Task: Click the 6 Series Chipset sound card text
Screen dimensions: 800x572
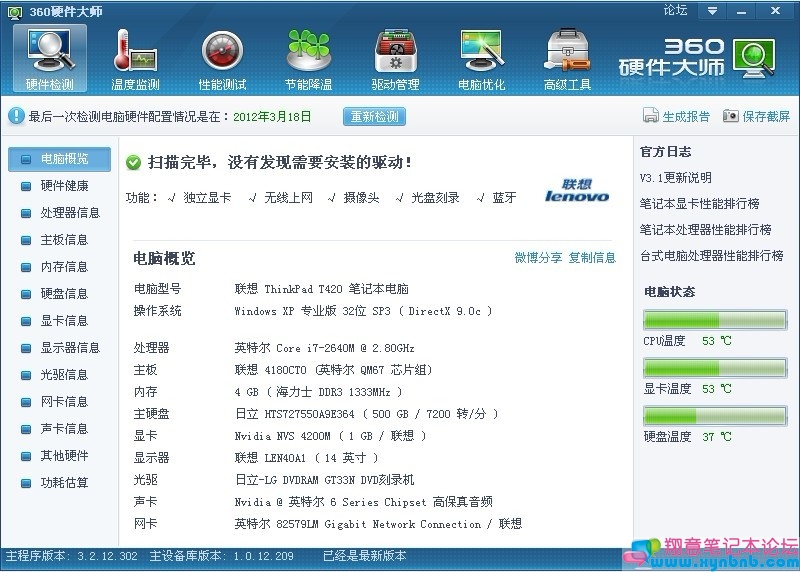Action: click(x=363, y=502)
